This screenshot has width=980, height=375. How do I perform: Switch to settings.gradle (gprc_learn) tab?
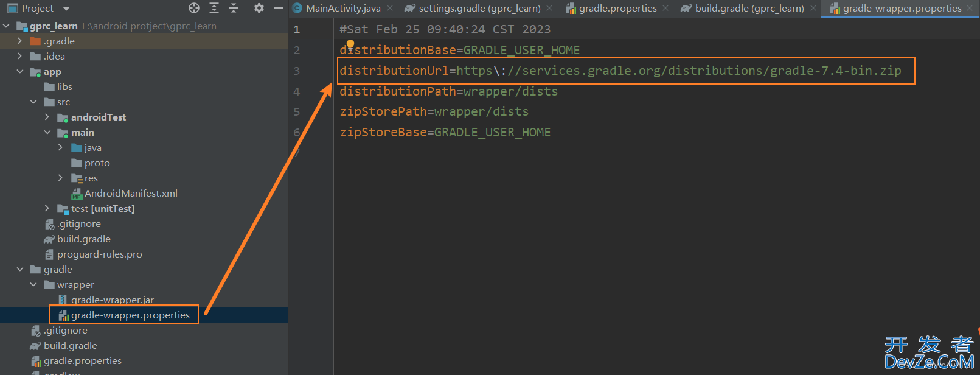pos(479,8)
